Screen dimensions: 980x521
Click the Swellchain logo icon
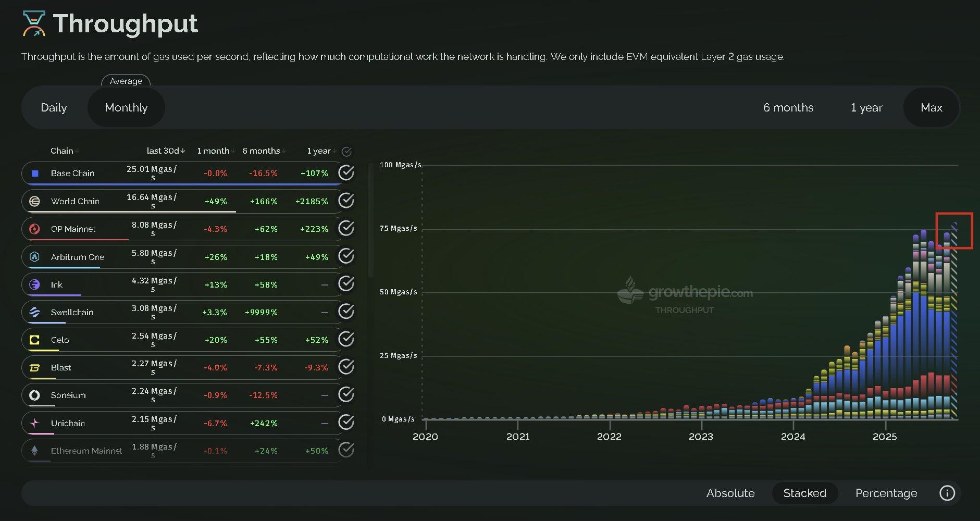coord(34,312)
